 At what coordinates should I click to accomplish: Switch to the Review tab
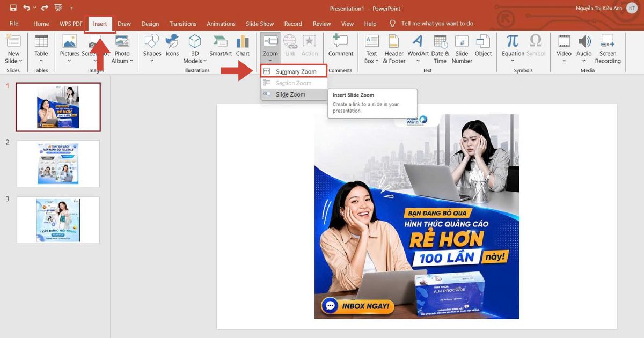pyautogui.click(x=322, y=24)
